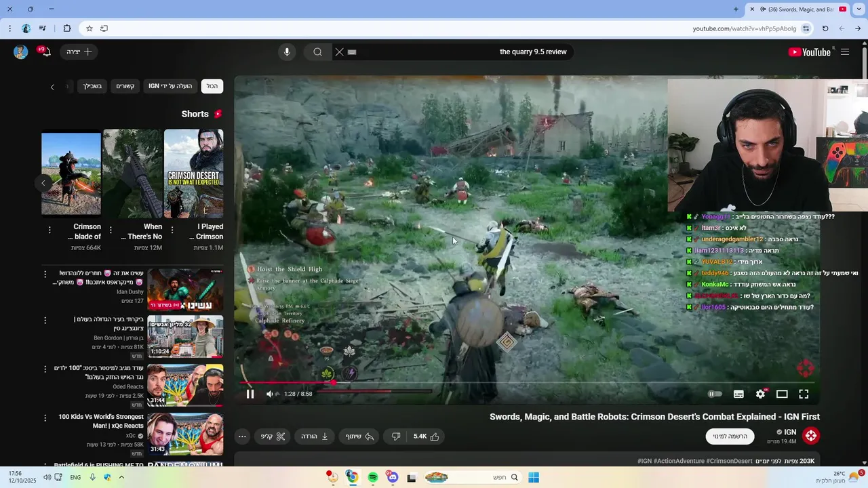Select the קשורים filter chip
The width and height of the screenshot is (868, 488).
(125, 86)
